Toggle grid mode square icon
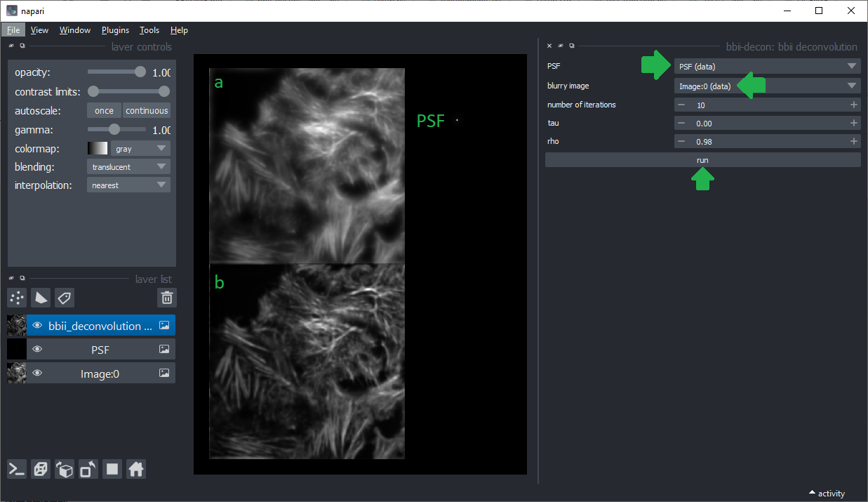 tap(112, 470)
